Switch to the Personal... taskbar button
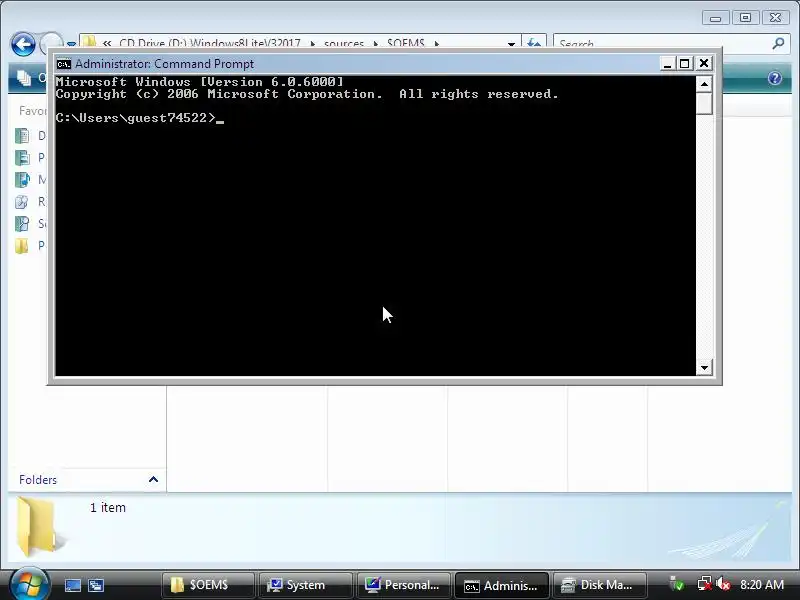The image size is (800, 600). [404, 585]
